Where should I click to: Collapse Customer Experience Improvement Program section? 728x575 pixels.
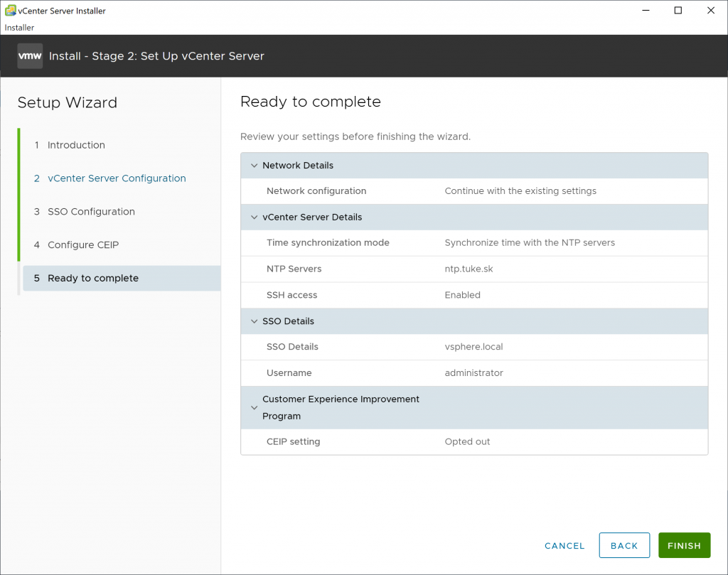(x=254, y=407)
